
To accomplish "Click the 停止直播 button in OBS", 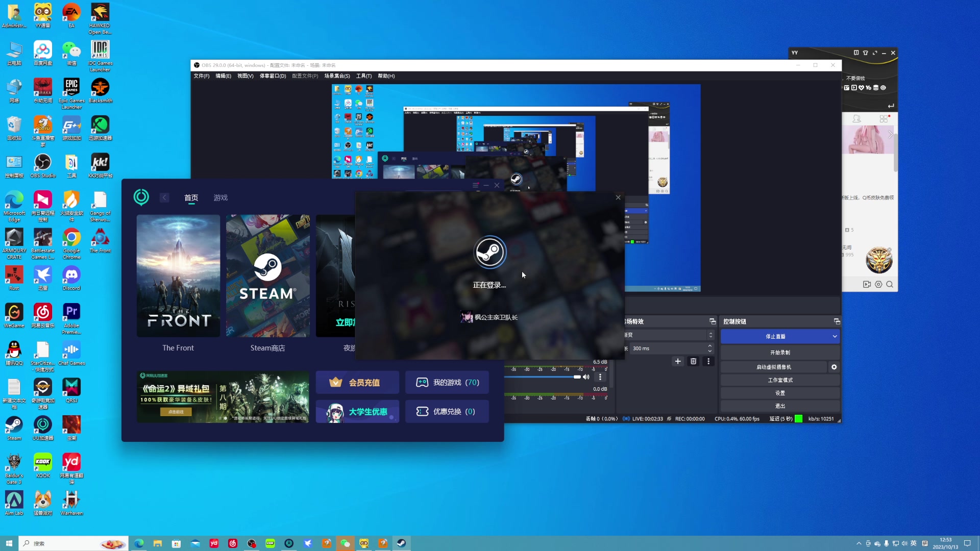I will pos(775,336).
